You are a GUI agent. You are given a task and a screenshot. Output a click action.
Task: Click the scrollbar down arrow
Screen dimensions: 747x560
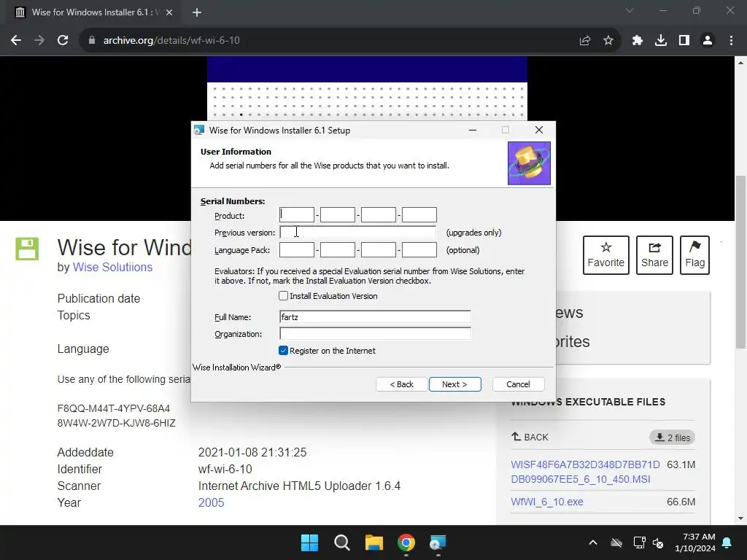point(741,518)
